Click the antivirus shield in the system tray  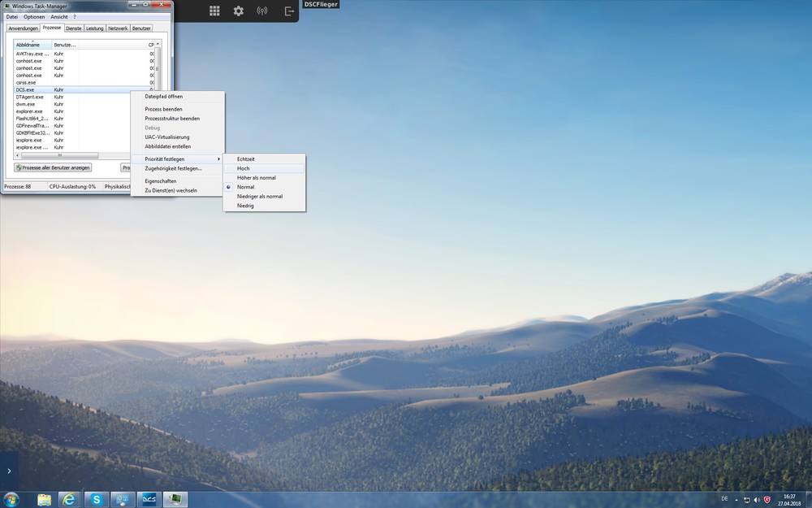pos(767,500)
